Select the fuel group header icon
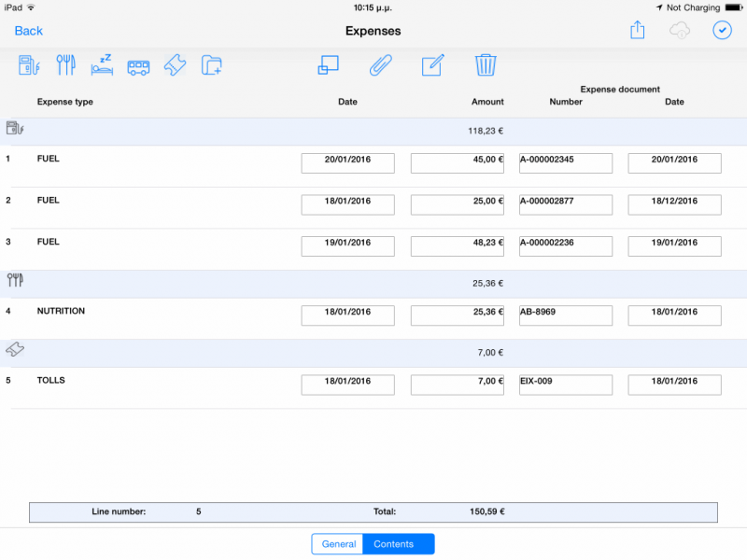The image size is (747, 560). pyautogui.click(x=15, y=128)
